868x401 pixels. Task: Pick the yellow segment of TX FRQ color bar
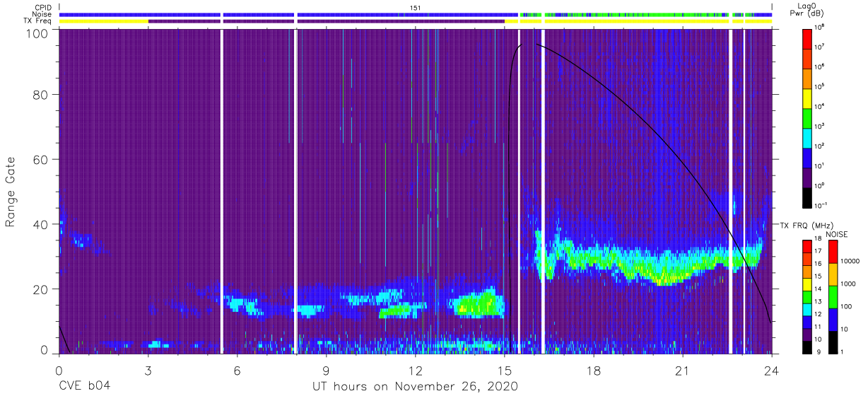(x=808, y=284)
